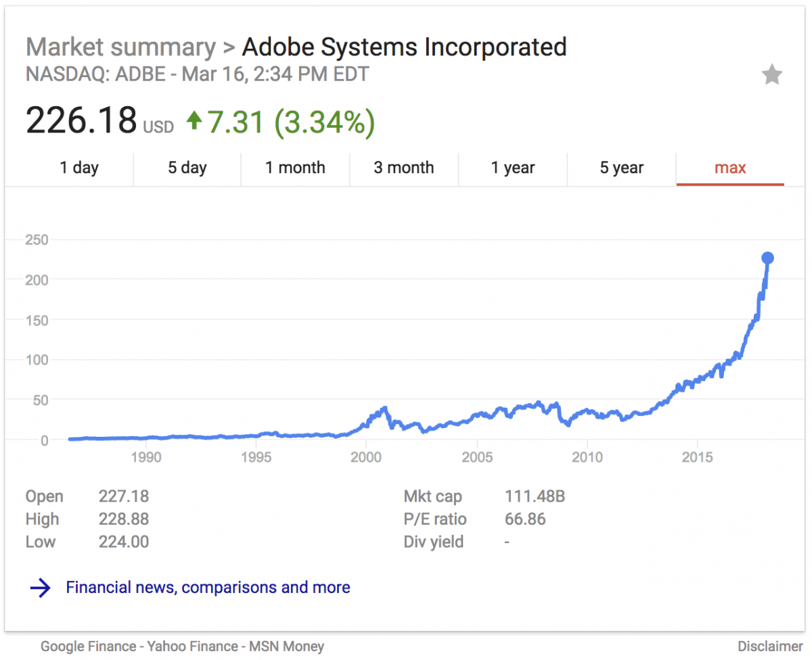The height and width of the screenshot is (660, 812).
Task: View the 5 year chart
Action: 621,168
